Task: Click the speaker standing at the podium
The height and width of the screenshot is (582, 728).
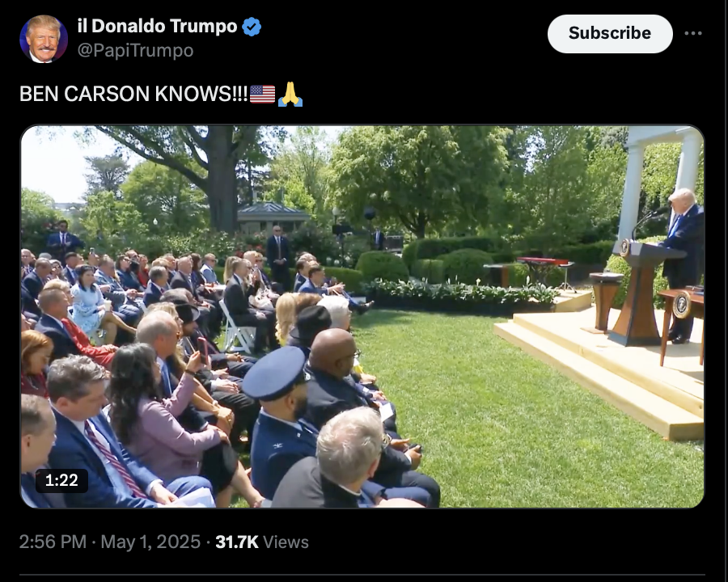Action: click(684, 264)
